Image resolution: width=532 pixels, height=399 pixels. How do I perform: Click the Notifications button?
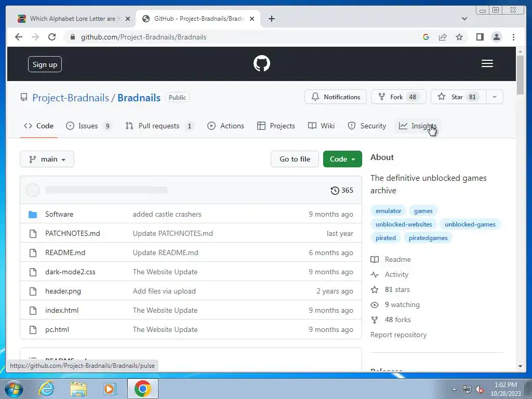pyautogui.click(x=336, y=97)
